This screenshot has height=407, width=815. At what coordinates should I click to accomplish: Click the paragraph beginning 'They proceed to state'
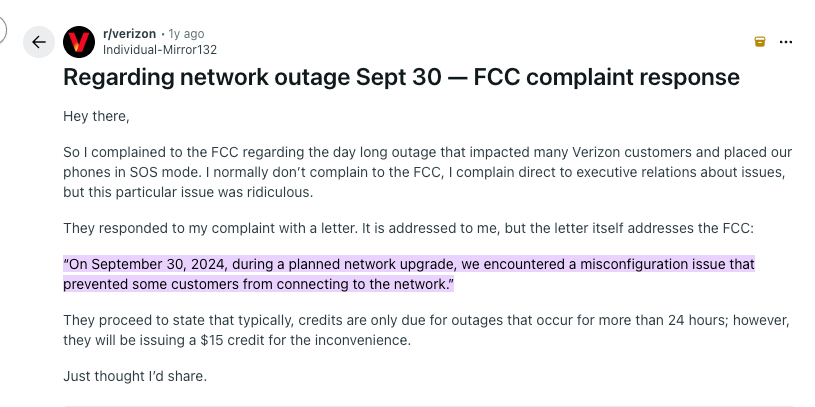[427, 330]
